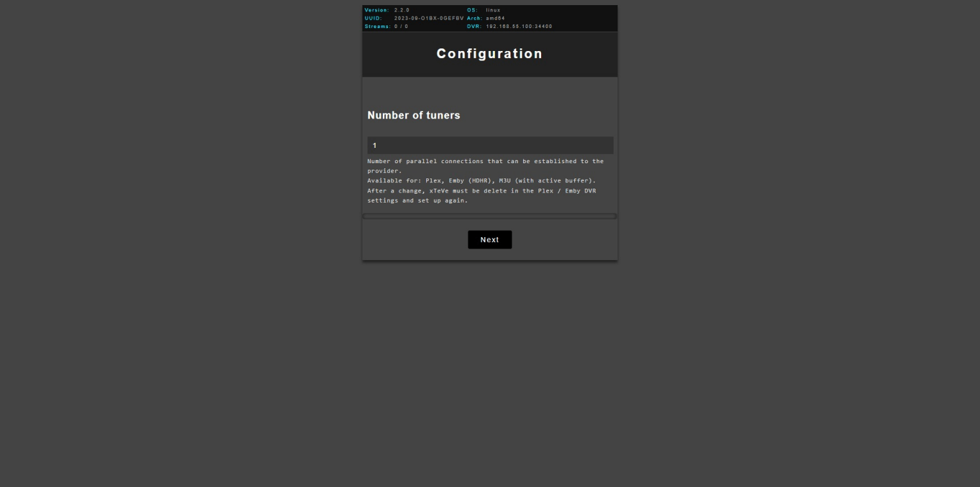
Task: Click the 'After a change, xTeVe' note
Action: point(481,191)
